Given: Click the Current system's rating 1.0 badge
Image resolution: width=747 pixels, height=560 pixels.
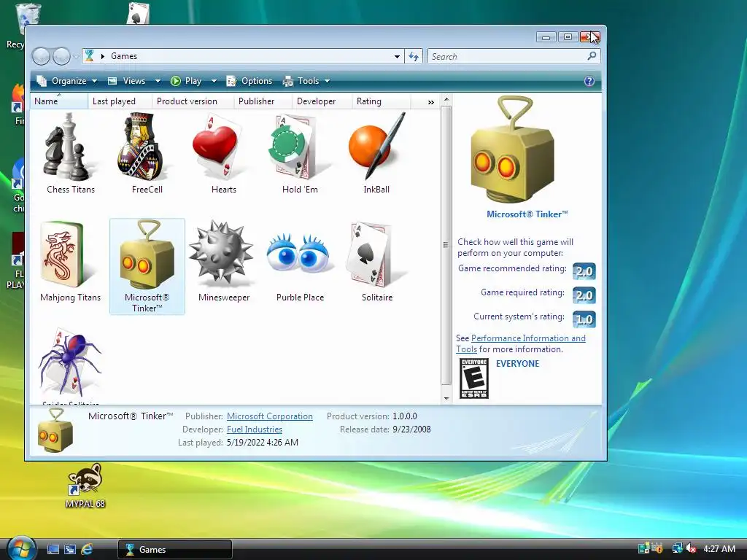Looking at the screenshot, I should (584, 319).
